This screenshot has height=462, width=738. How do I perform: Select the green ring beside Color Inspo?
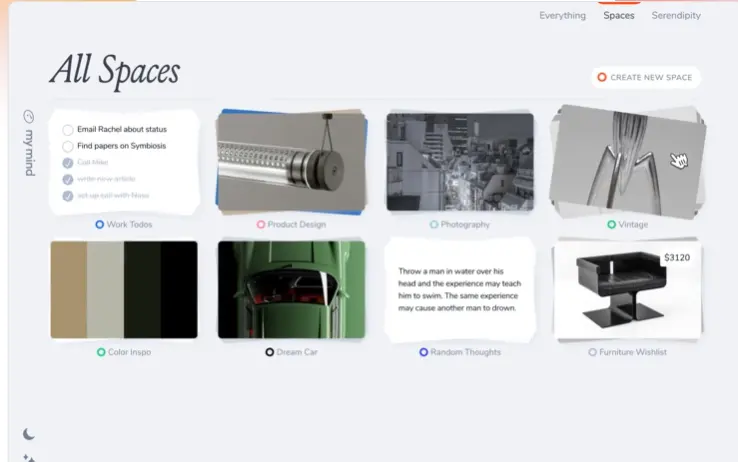(x=101, y=352)
